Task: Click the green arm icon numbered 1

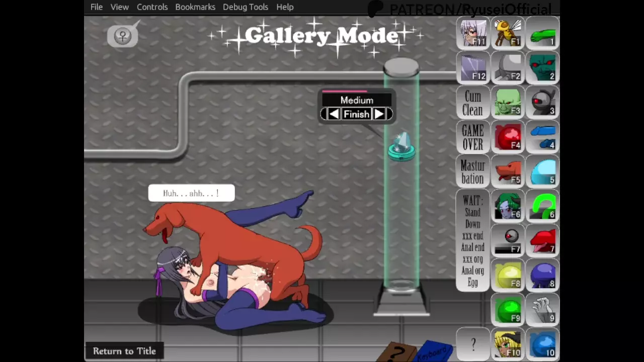Action: tap(542, 33)
